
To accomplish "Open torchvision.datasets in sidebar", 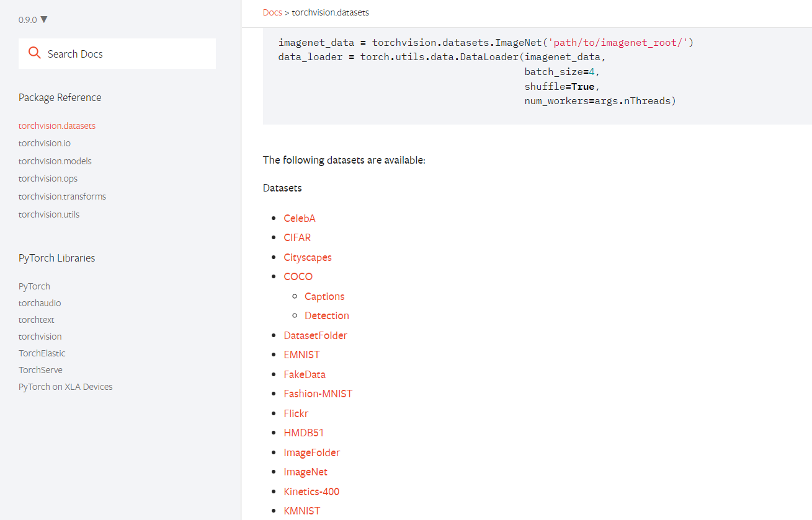I will coord(57,126).
